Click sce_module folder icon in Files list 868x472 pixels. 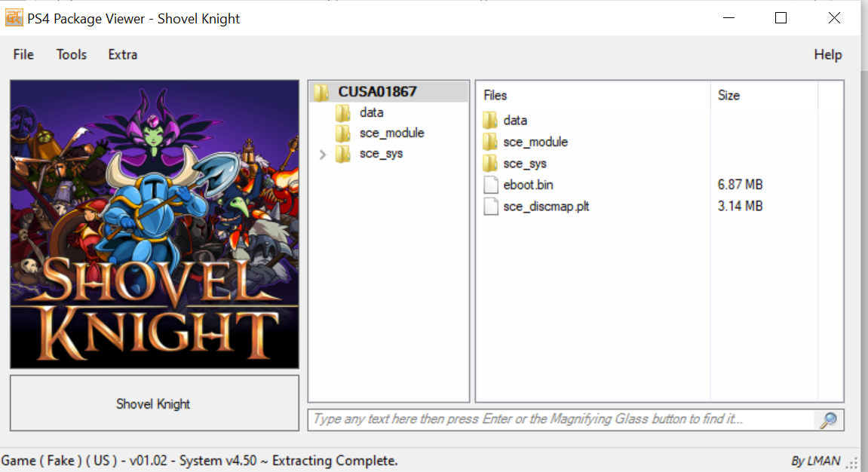pyautogui.click(x=490, y=142)
